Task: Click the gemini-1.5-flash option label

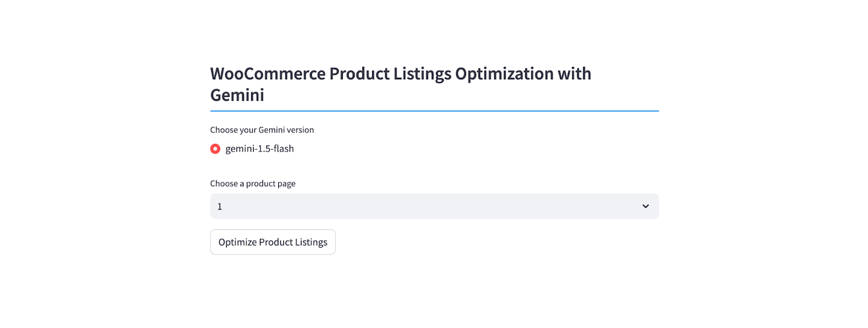Action: pyautogui.click(x=259, y=149)
